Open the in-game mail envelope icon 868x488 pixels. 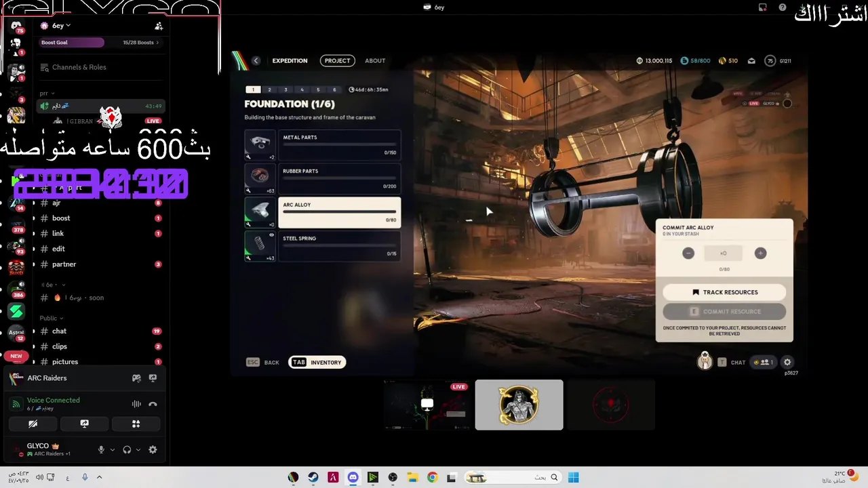point(751,61)
